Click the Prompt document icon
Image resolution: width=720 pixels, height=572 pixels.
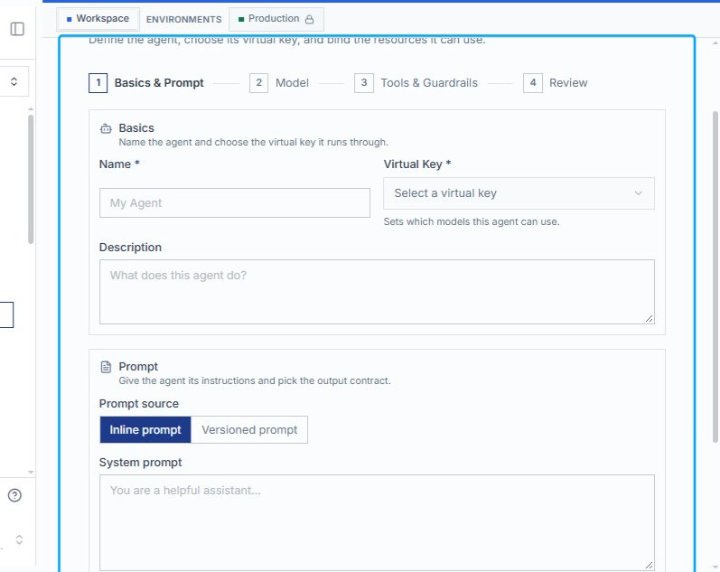click(106, 367)
